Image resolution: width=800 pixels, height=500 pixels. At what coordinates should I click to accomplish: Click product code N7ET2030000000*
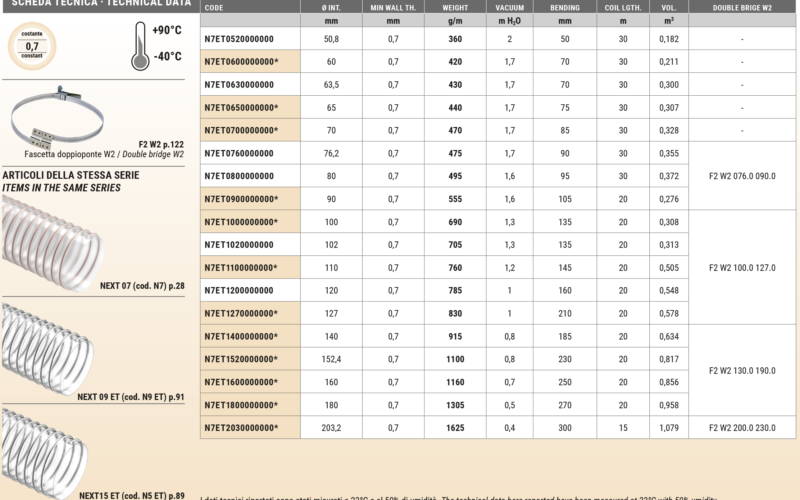[x=240, y=428]
